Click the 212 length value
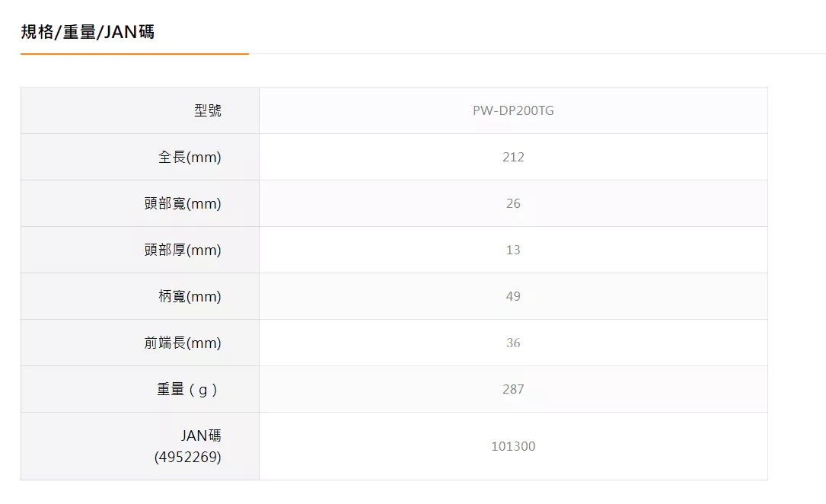This screenshot has height=504, width=826. pos(513,157)
